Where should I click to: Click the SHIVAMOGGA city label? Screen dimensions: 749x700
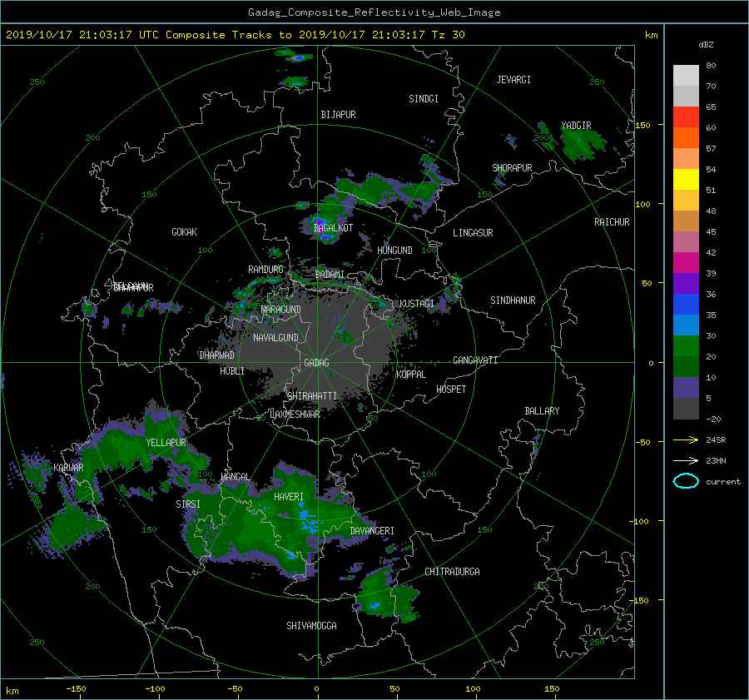pyautogui.click(x=311, y=626)
